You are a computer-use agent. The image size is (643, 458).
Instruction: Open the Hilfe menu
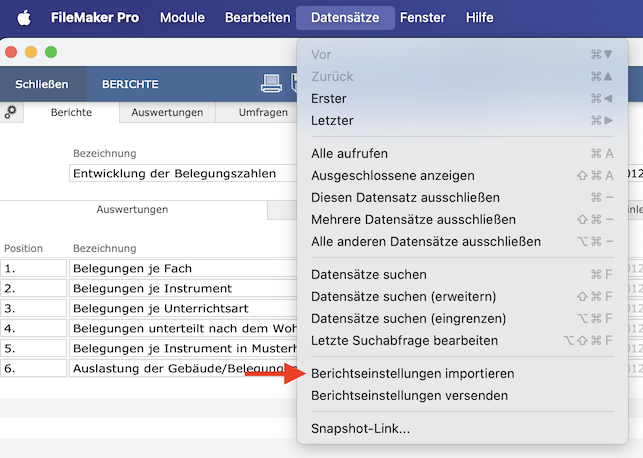479,18
